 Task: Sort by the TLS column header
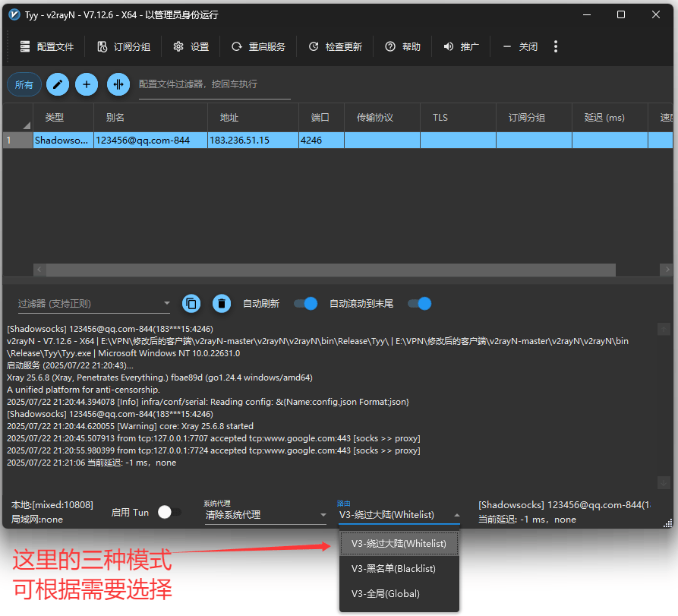click(x=459, y=118)
